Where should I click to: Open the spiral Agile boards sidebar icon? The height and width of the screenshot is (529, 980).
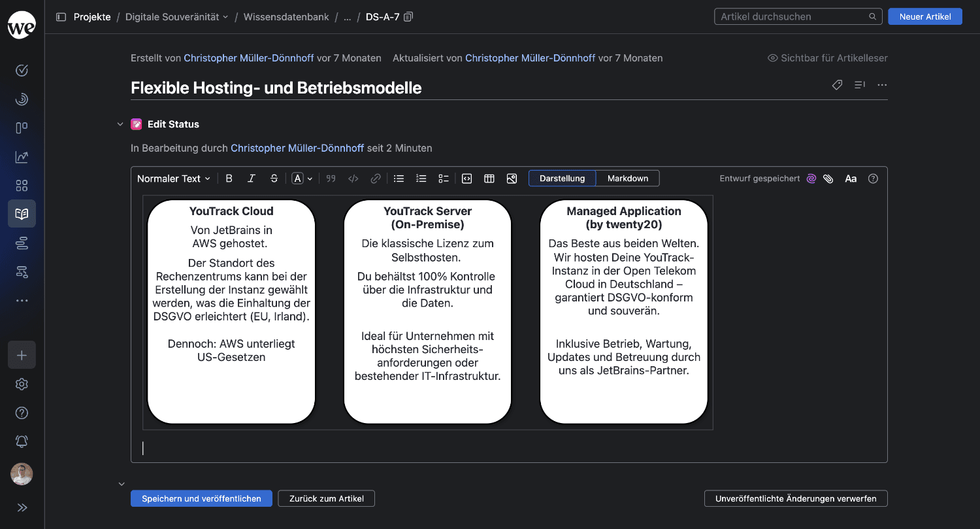pos(22,99)
